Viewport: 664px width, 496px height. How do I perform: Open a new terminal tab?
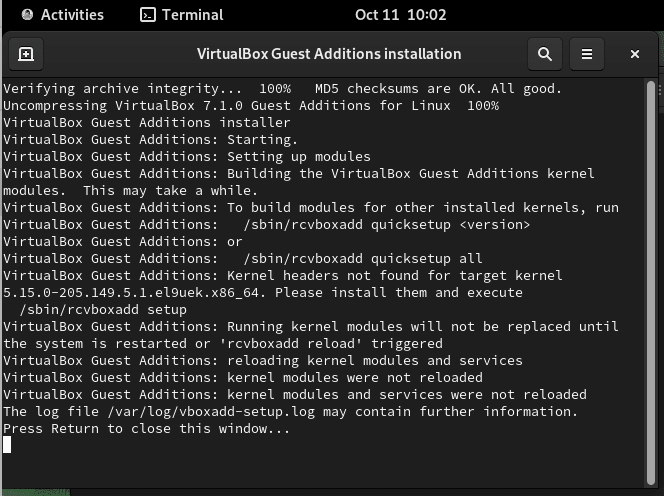coord(26,54)
